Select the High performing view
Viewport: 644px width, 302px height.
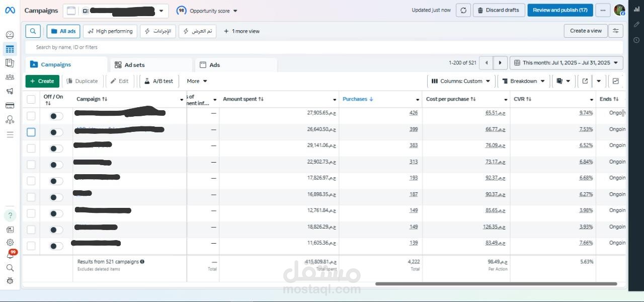[110, 31]
